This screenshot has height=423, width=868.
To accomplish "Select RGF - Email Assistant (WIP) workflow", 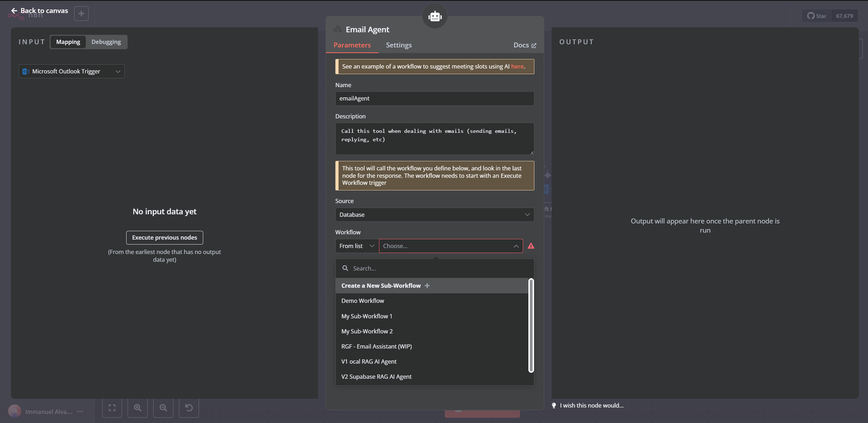I will pos(376,346).
